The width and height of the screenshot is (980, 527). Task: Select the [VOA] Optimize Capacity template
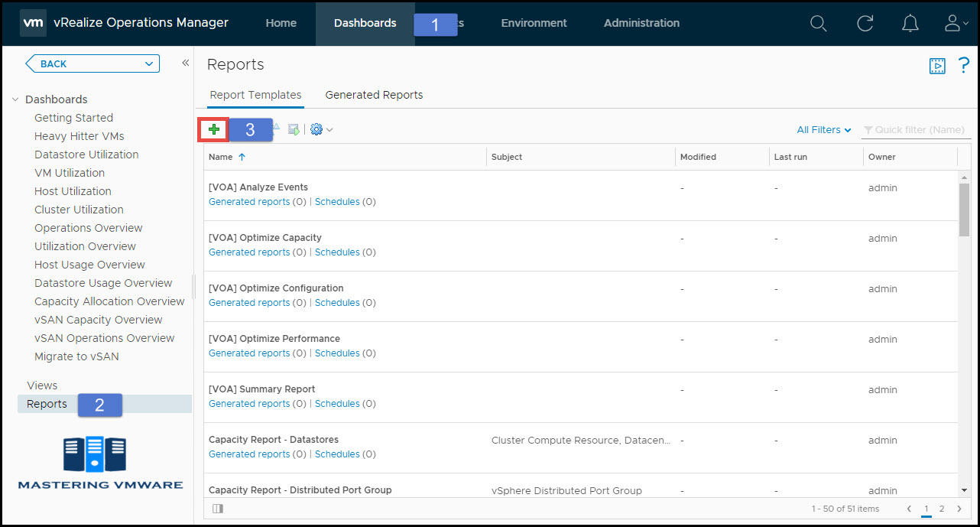coord(265,237)
